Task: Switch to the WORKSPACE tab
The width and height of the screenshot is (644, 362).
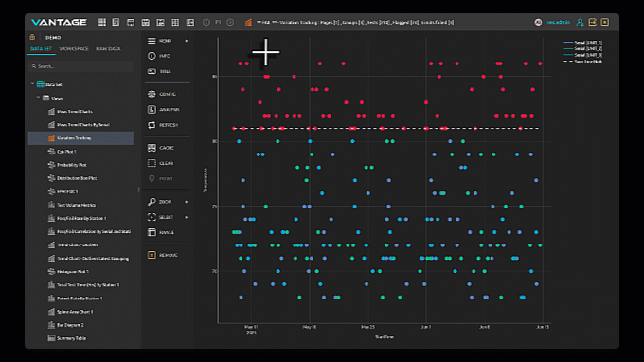Action: coord(74,49)
